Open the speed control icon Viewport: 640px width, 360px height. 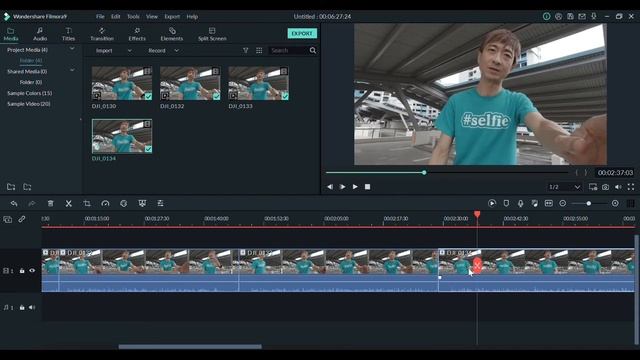(x=105, y=203)
